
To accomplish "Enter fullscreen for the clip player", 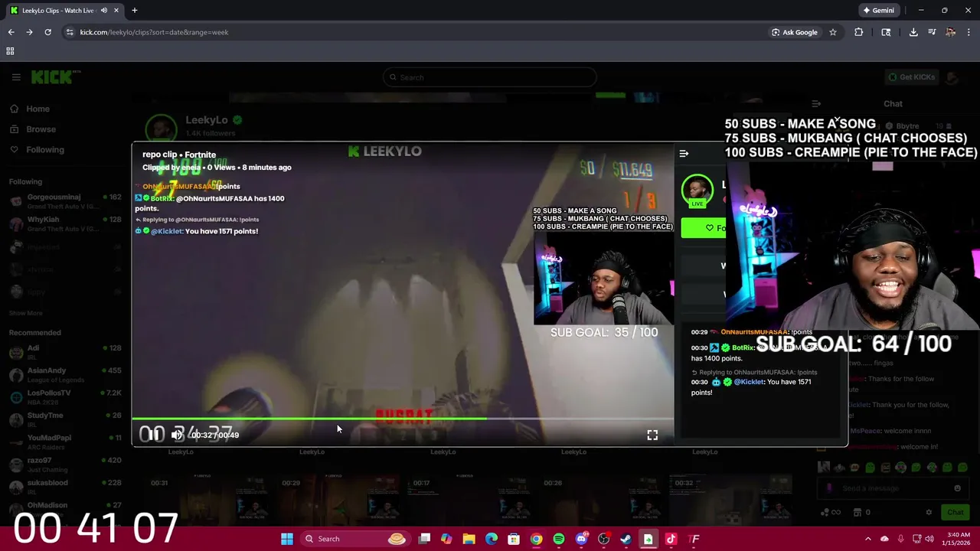I will pos(652,435).
